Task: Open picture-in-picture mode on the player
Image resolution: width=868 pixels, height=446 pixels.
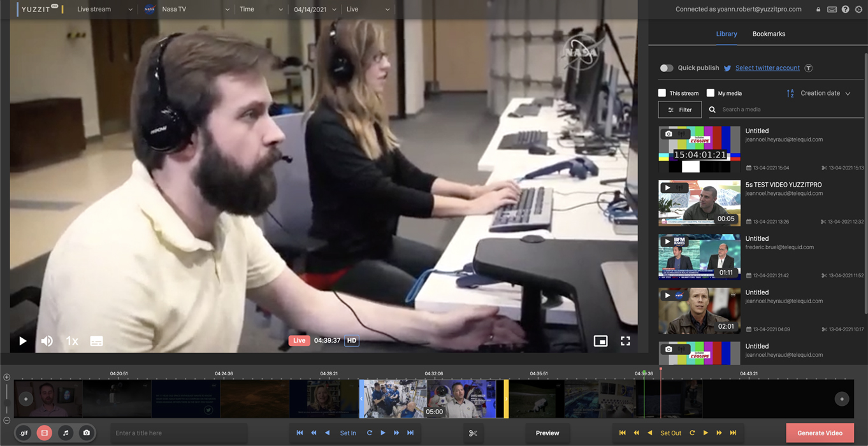Action: (600, 341)
